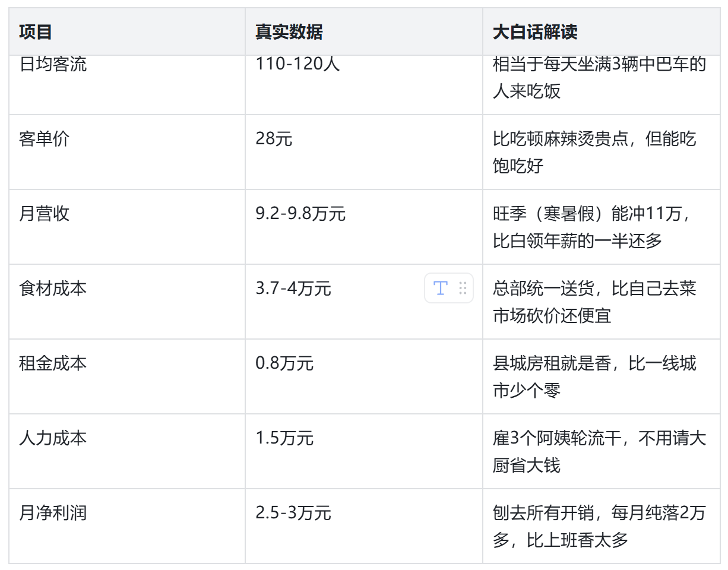Select the 9.2-9.8万元 cell

click(x=300, y=214)
